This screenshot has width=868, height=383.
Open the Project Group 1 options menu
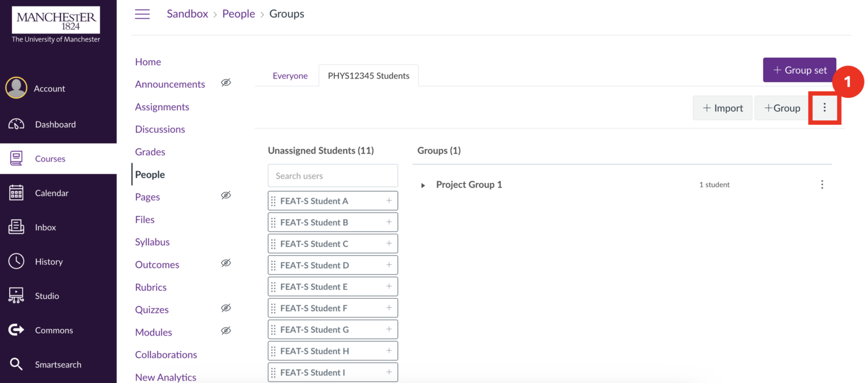[822, 185]
